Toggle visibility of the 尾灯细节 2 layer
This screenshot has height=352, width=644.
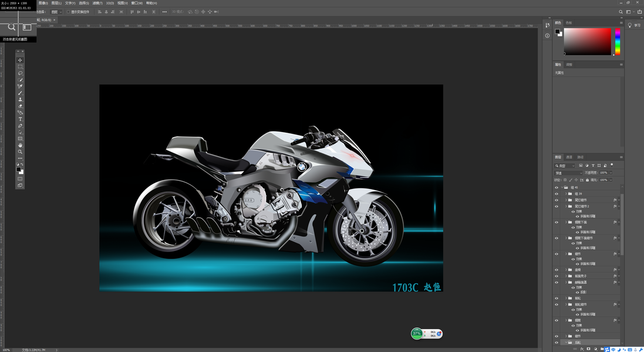click(557, 207)
